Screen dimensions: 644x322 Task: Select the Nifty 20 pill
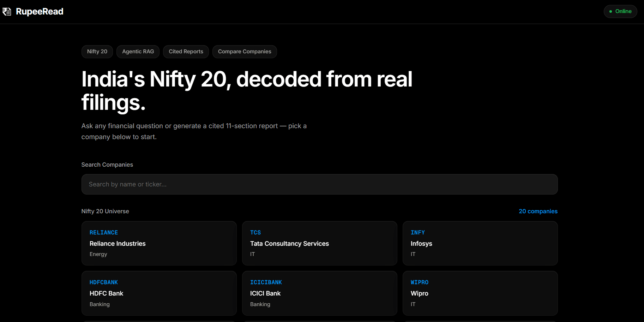pyautogui.click(x=97, y=52)
